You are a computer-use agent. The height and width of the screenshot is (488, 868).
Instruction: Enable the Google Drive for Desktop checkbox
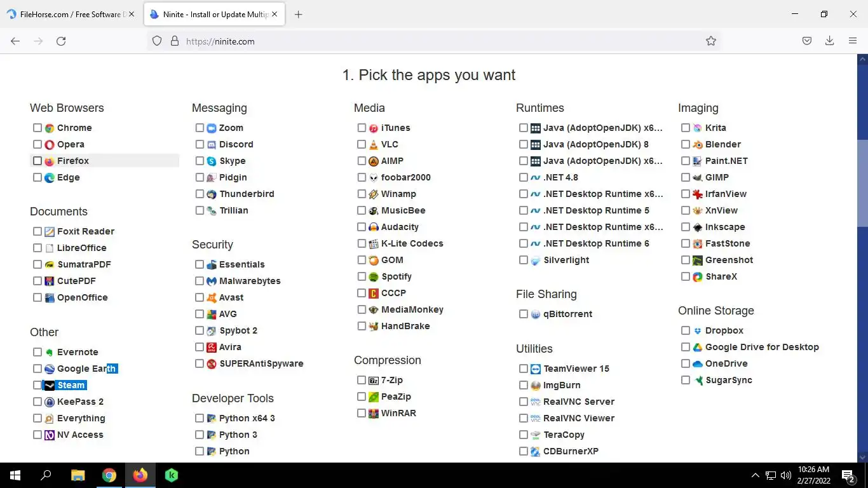click(x=686, y=347)
